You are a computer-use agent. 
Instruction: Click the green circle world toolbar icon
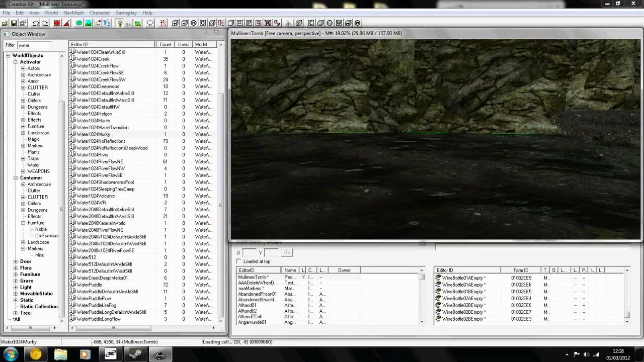tap(79, 23)
